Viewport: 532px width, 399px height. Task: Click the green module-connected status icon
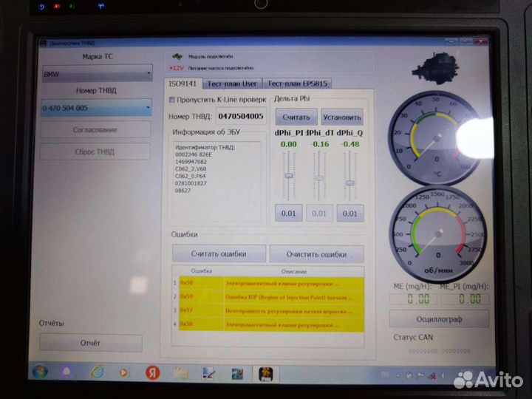coord(177,56)
